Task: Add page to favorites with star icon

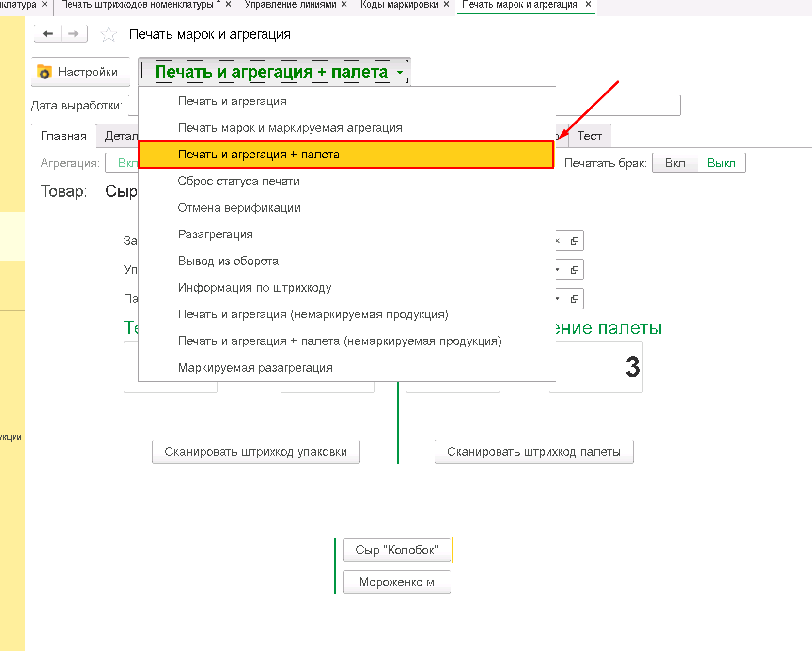Action: coord(109,34)
